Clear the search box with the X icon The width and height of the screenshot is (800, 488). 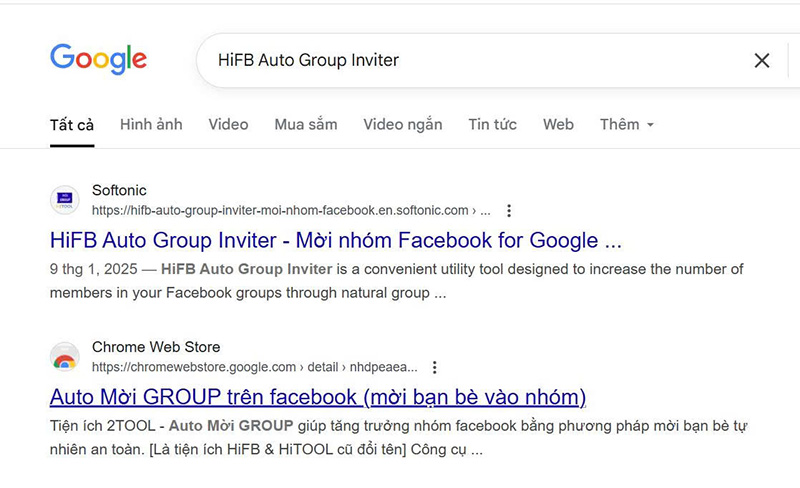pyautogui.click(x=762, y=61)
